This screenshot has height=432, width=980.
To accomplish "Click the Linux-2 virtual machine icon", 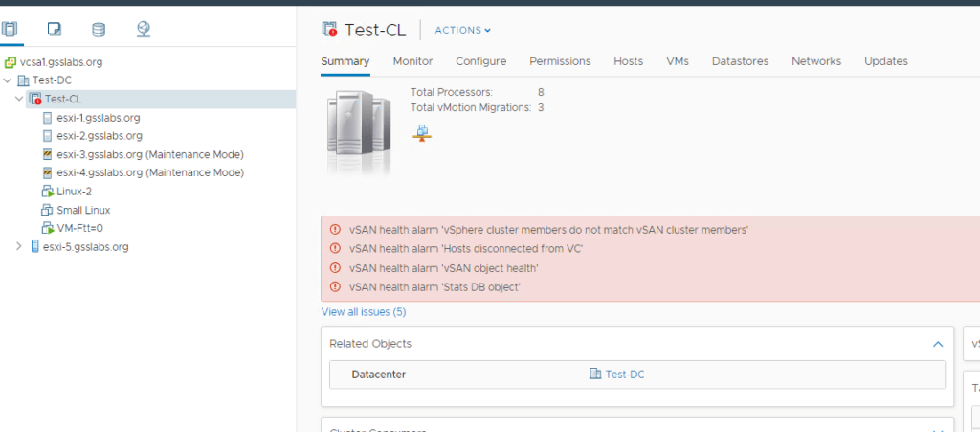I will click(x=48, y=192).
